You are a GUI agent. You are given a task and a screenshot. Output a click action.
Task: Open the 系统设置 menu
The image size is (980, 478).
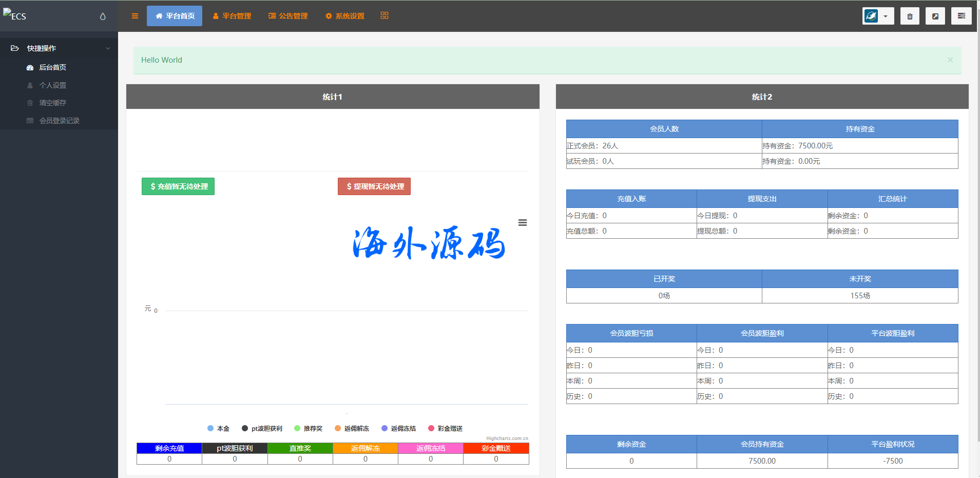pyautogui.click(x=344, y=16)
